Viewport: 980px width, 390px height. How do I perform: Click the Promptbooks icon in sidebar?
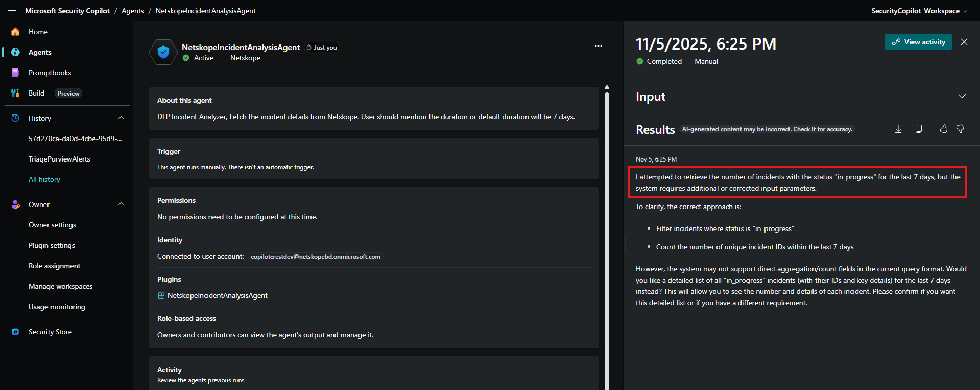[15, 73]
